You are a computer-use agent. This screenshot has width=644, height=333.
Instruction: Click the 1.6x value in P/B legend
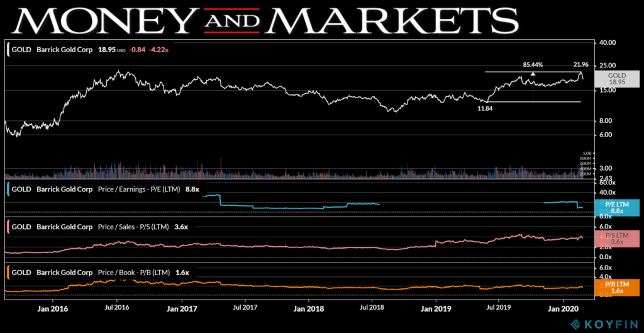click(181, 273)
